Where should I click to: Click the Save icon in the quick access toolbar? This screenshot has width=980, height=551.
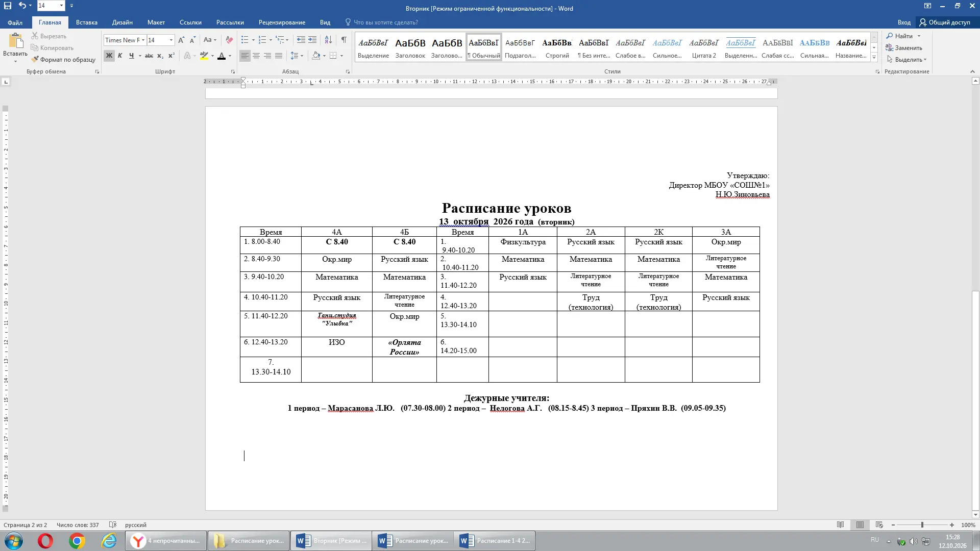pyautogui.click(x=8, y=6)
